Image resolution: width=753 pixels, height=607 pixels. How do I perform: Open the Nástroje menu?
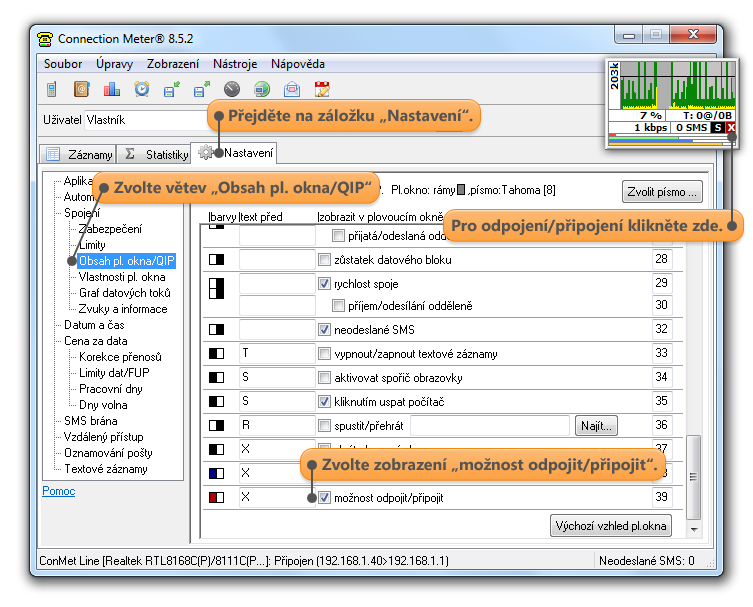235,64
